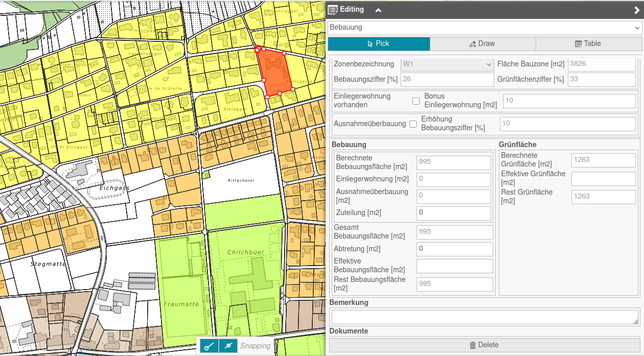This screenshot has width=644, height=356.
Task: Toggle vertex snapping tool
Action: (209, 346)
